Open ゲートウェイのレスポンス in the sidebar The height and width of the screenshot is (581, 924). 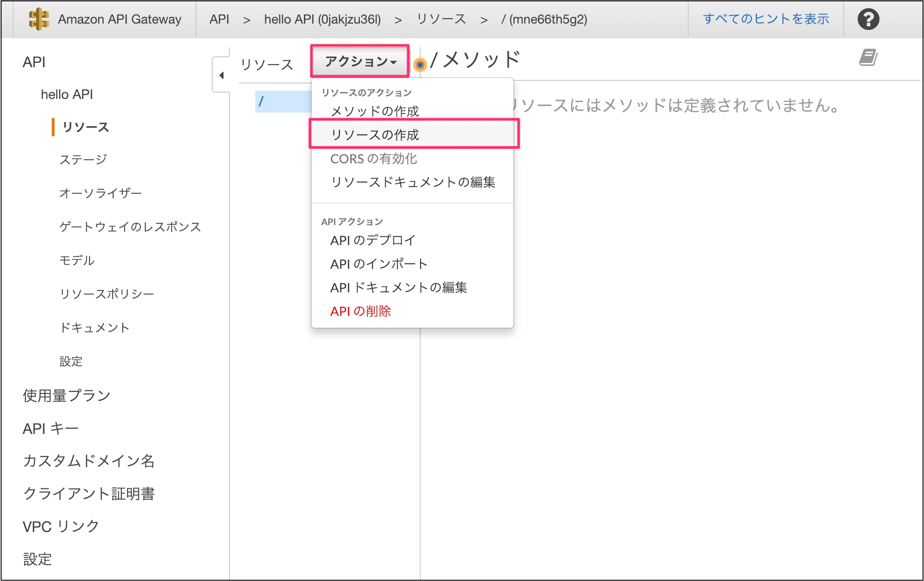(130, 227)
